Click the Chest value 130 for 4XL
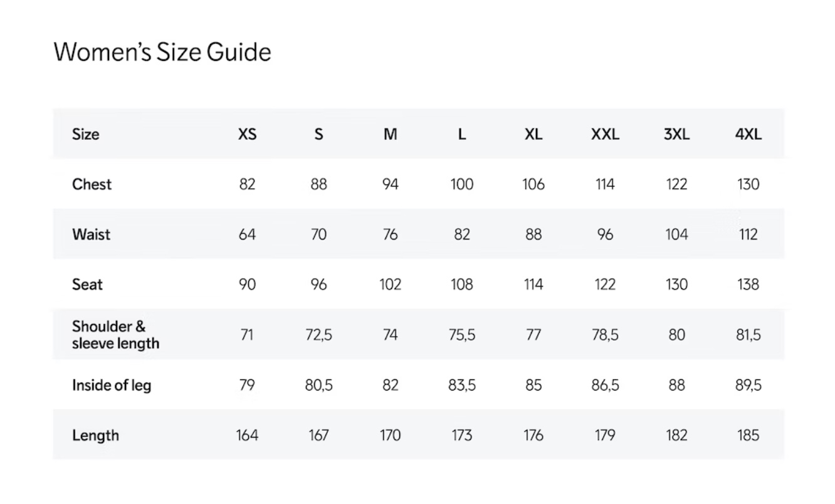 (x=748, y=184)
